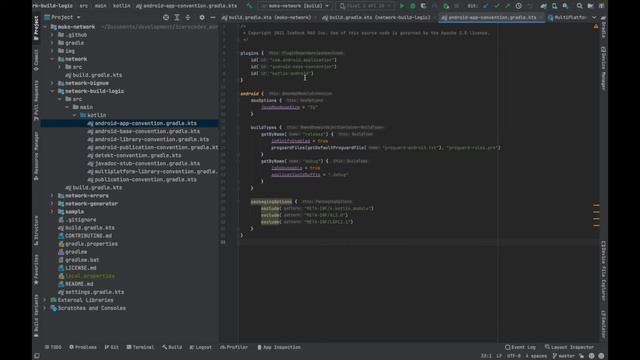Screen dimensions: 640x360
Task: Expand the .github folder
Action: tap(52, 35)
